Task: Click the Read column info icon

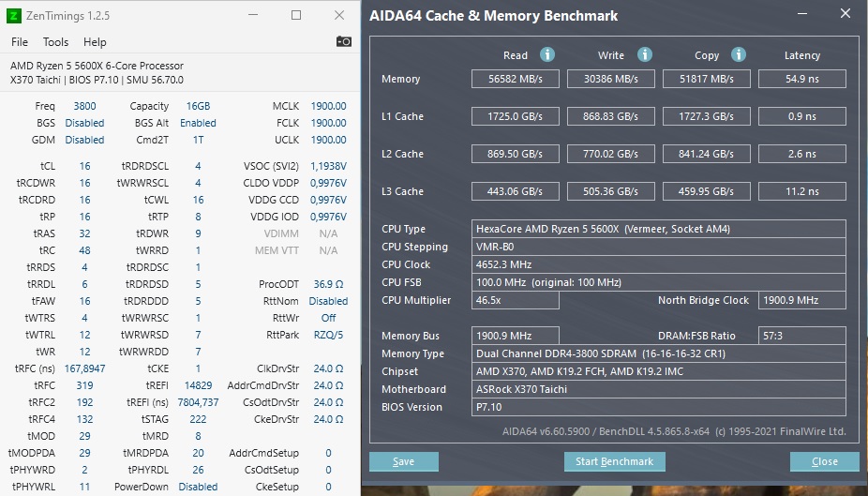Action: [x=547, y=54]
